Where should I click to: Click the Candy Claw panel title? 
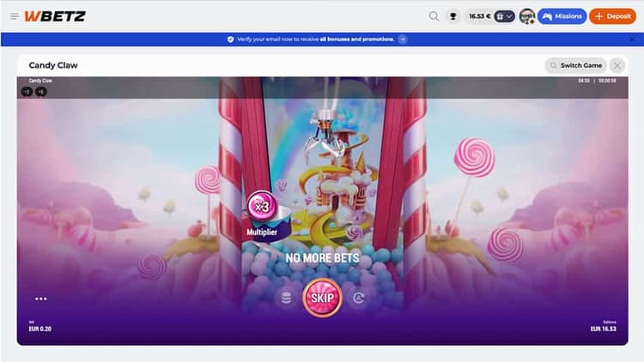point(53,65)
